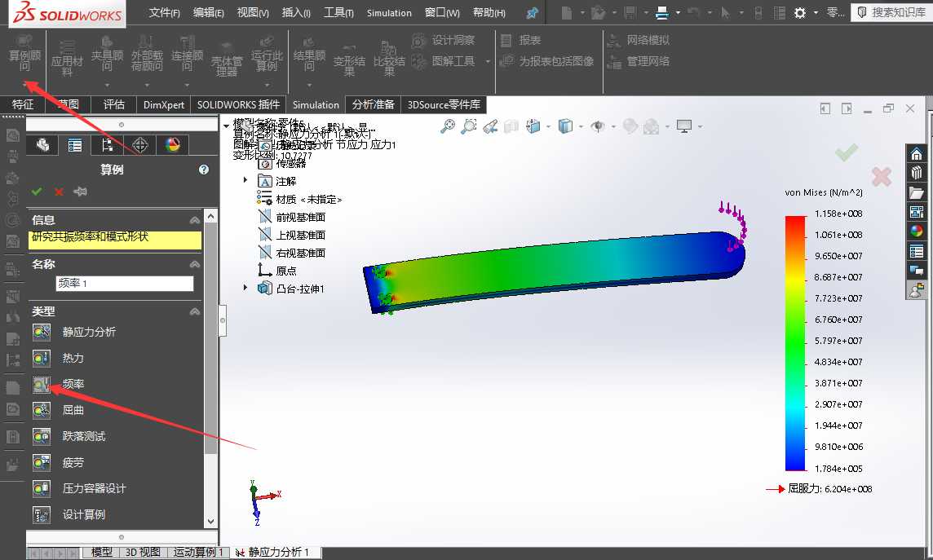Open SOLIDWORKS Resources home icon in task pane

[917, 154]
